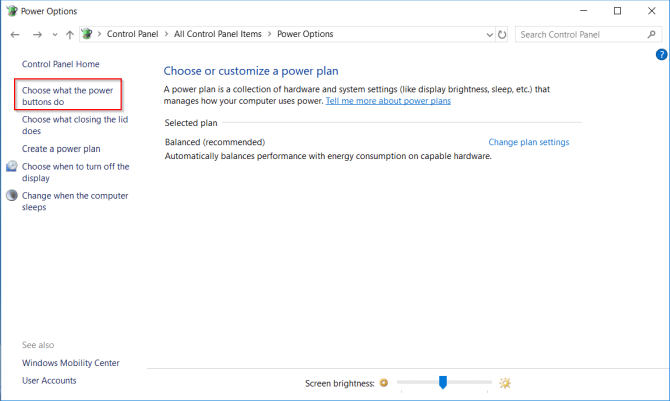Open Windows Mobility Center link
Image resolution: width=670 pixels, height=401 pixels.
pyautogui.click(x=71, y=362)
